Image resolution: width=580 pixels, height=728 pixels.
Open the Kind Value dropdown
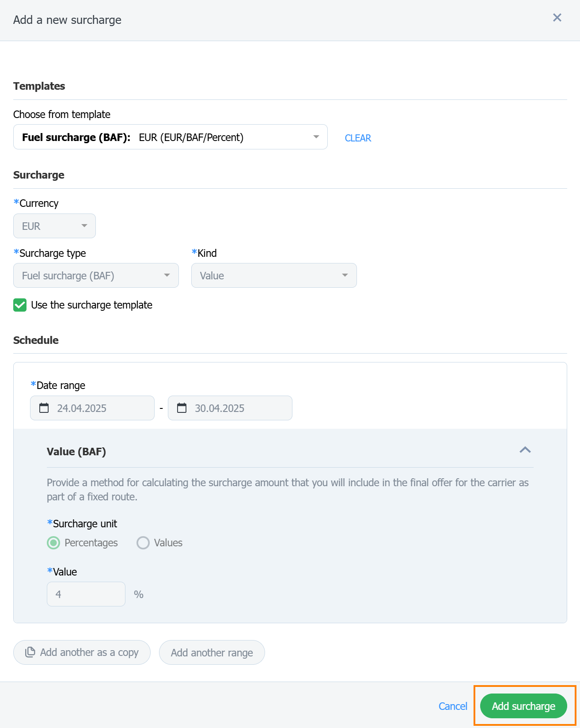[x=274, y=275]
